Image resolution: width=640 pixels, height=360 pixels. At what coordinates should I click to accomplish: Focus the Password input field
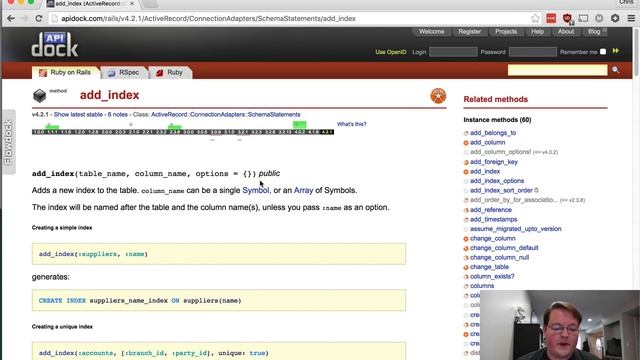click(x=533, y=52)
